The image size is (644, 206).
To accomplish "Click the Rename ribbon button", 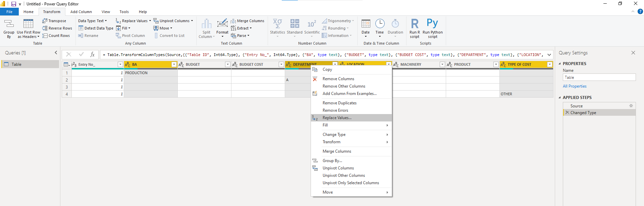I will tap(88, 36).
